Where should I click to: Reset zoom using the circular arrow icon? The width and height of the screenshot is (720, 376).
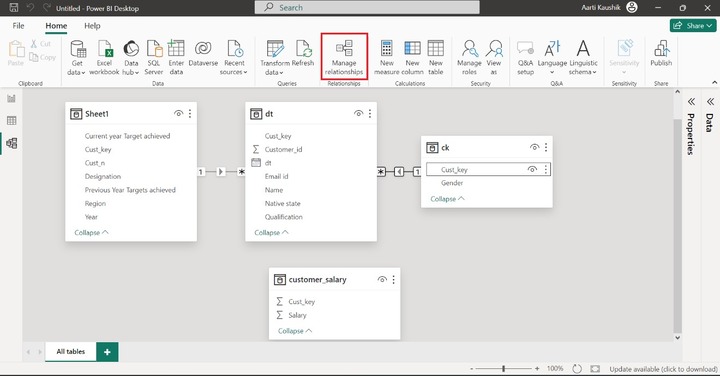tap(577, 369)
